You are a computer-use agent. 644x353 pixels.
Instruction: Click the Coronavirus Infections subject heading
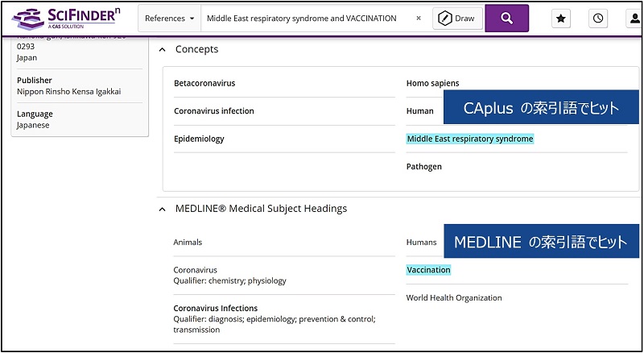216,309
